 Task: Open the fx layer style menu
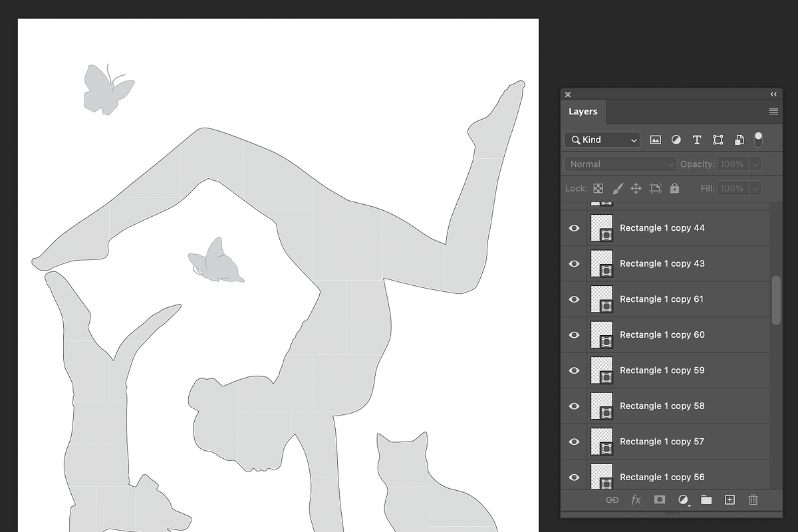click(636, 499)
